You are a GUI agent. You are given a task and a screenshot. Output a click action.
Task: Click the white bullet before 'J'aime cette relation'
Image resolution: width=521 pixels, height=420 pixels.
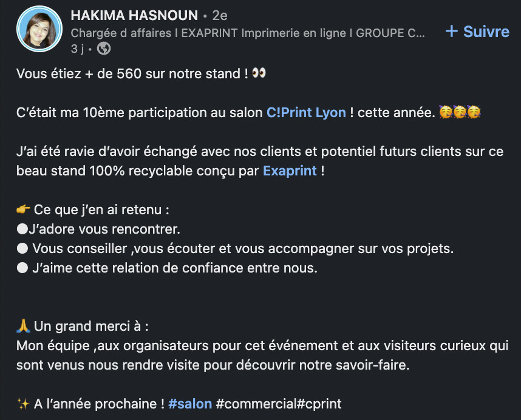pos(22,268)
